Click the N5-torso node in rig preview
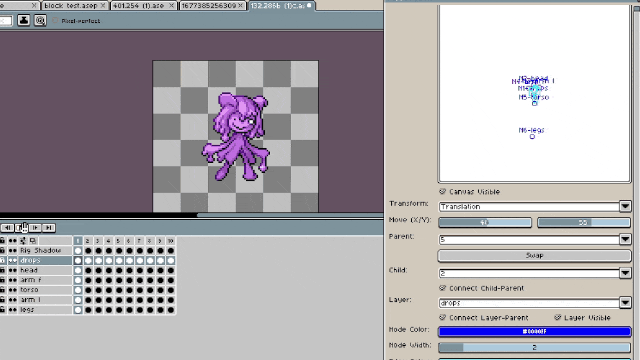Image resolution: width=640 pixels, height=360 pixels. tap(534, 103)
